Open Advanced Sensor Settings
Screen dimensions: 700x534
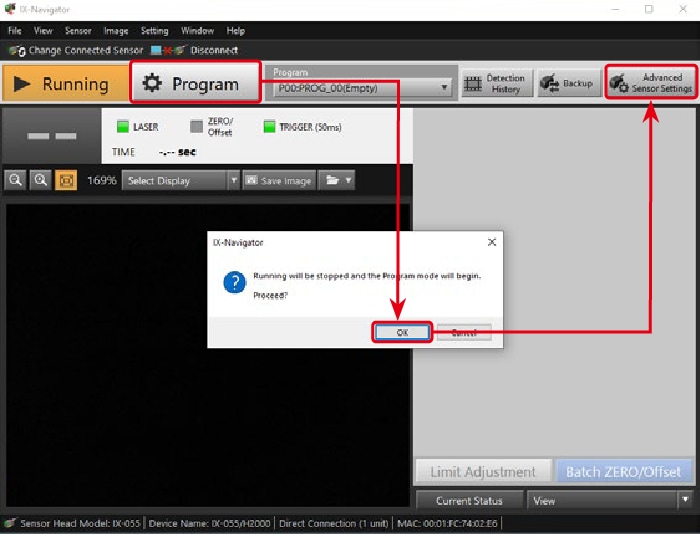tap(651, 83)
